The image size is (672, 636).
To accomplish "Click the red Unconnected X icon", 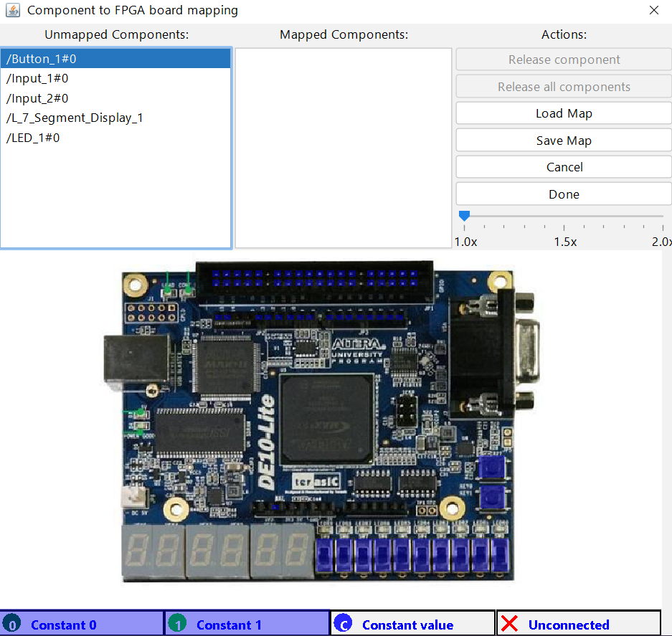I will (x=510, y=624).
